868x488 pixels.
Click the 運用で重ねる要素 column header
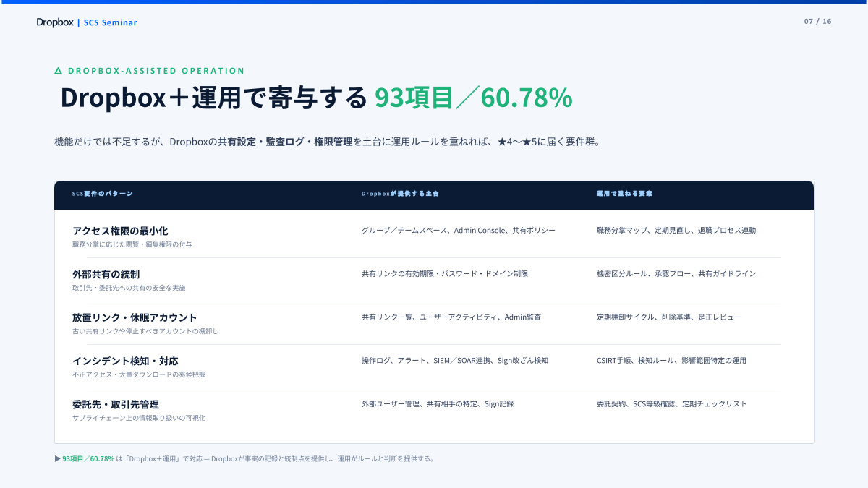tap(625, 194)
